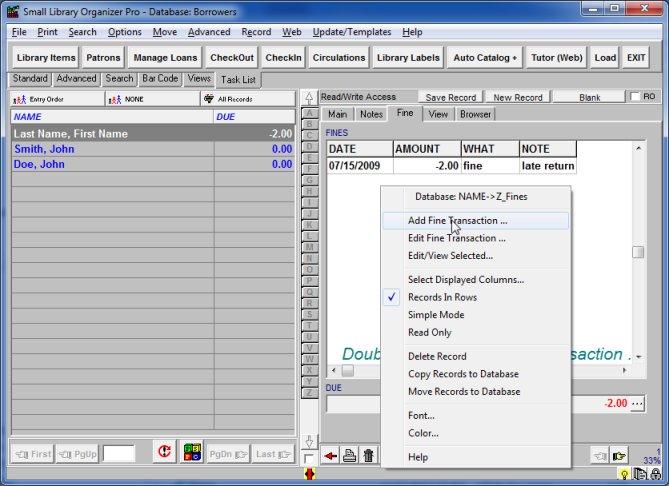
Task: Toggle the small checkbox under alphabet strip
Action: (x=308, y=459)
